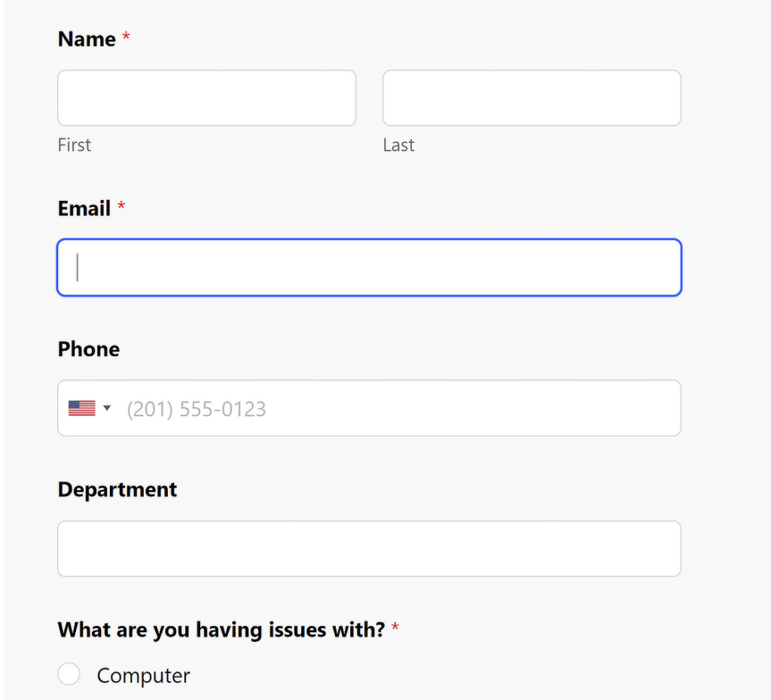
Task: Click the placeholder text (201) 555-0123
Action: coord(197,409)
